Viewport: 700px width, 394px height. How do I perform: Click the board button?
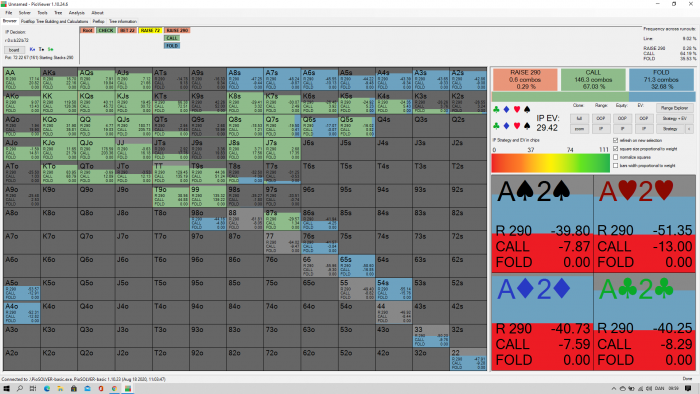click(x=14, y=50)
